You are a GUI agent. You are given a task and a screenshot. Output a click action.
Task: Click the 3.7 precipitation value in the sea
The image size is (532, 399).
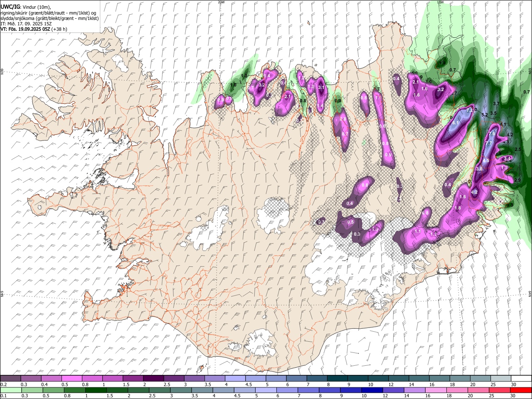coord(496,103)
